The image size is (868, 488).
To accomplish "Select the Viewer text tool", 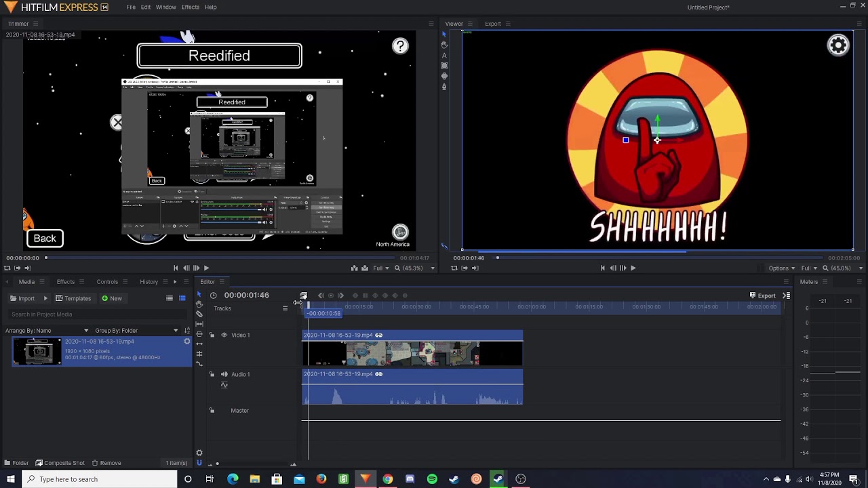I will (444, 56).
